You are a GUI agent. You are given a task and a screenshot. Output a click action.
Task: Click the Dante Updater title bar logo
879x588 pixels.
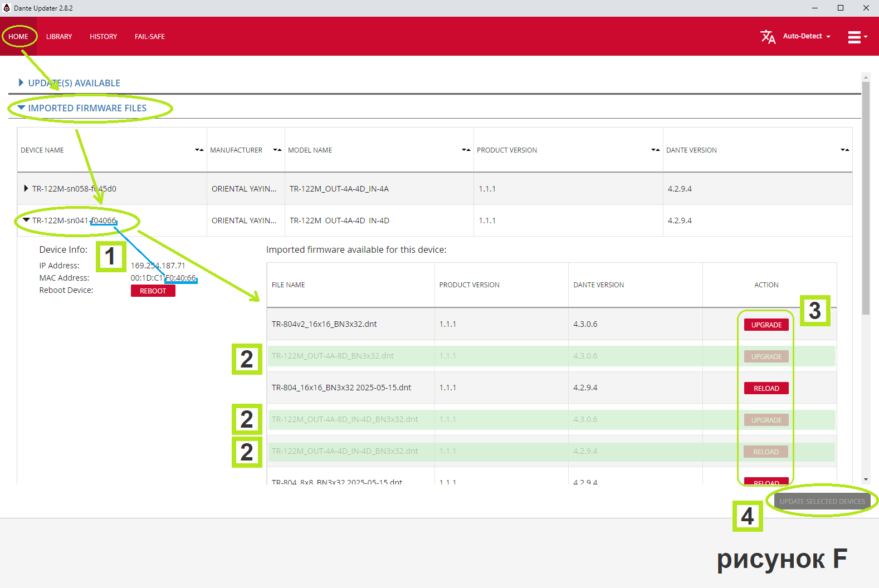[7, 8]
